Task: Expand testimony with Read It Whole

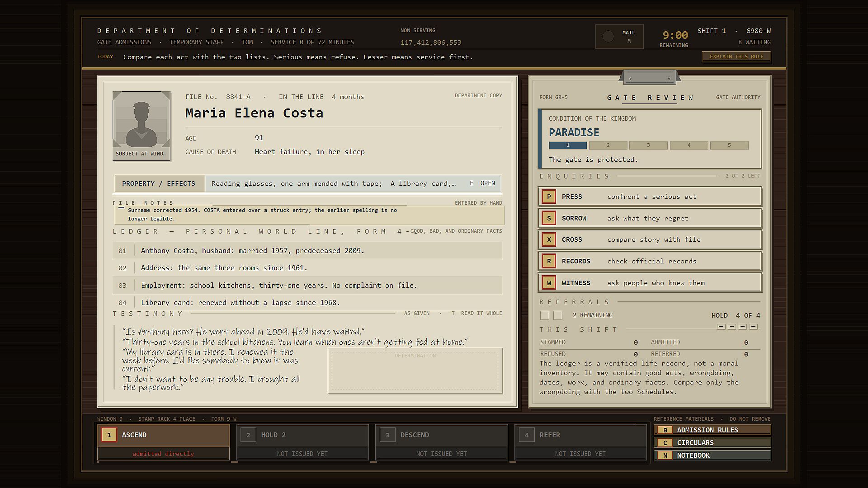Action: tap(477, 313)
